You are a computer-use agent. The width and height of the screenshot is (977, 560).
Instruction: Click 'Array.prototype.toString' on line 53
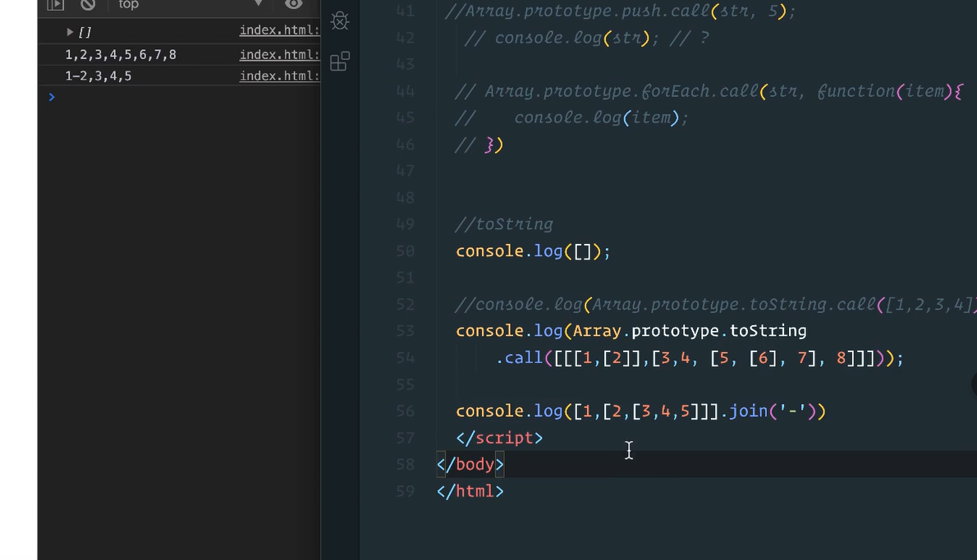[x=689, y=331]
